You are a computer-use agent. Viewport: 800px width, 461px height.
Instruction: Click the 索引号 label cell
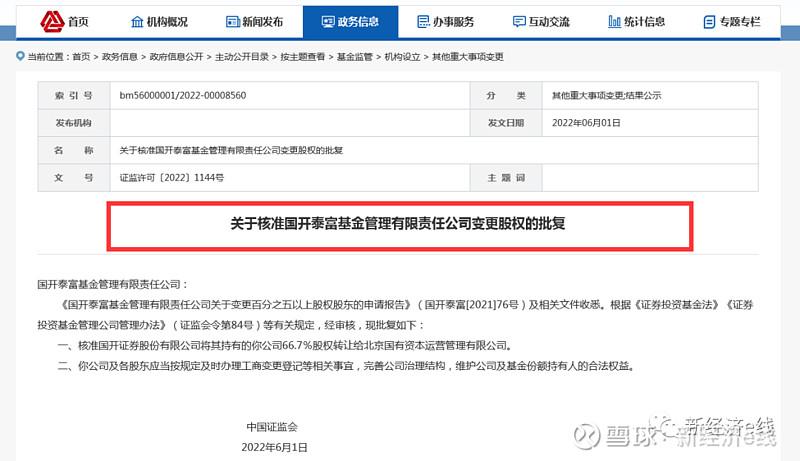click(74, 95)
